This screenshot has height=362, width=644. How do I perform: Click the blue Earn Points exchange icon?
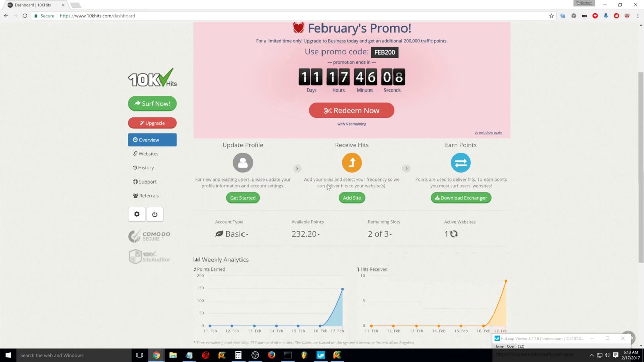(460, 163)
